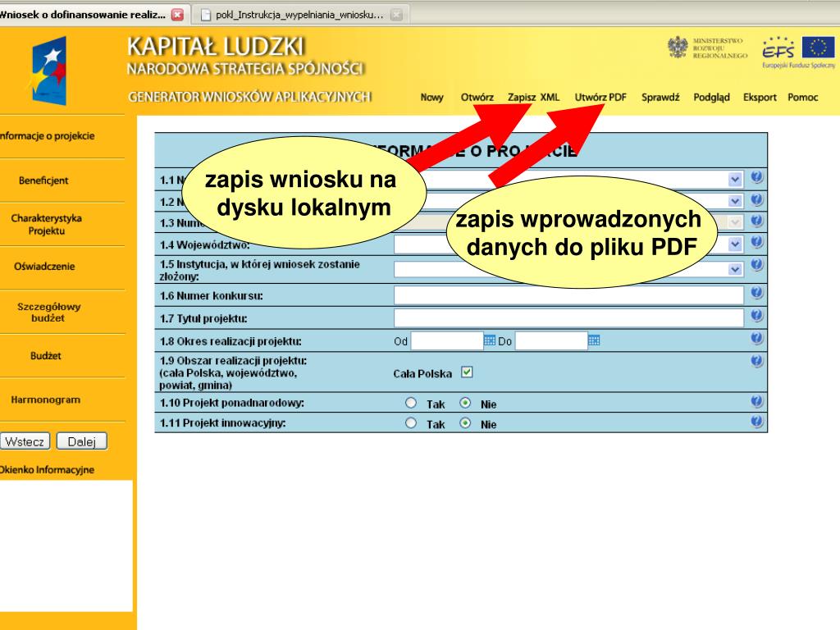Open Charakterystyka Projektu in the sidebar

click(46, 225)
